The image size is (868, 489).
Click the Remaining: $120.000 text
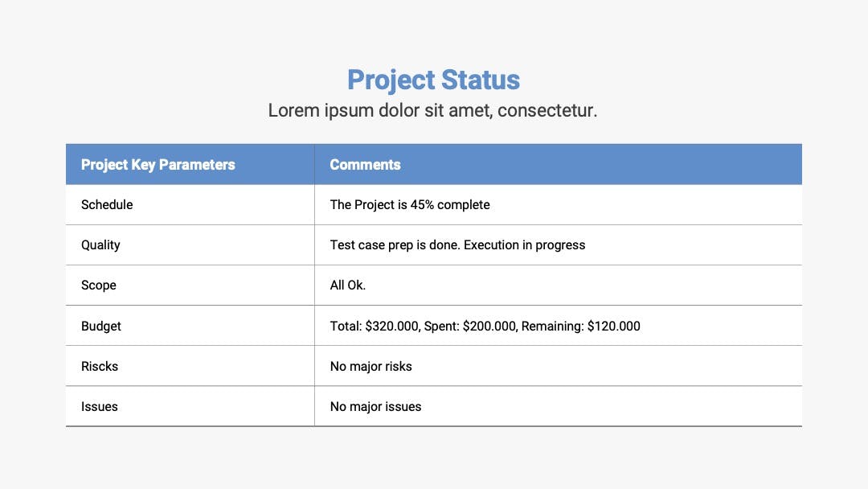[x=581, y=327]
